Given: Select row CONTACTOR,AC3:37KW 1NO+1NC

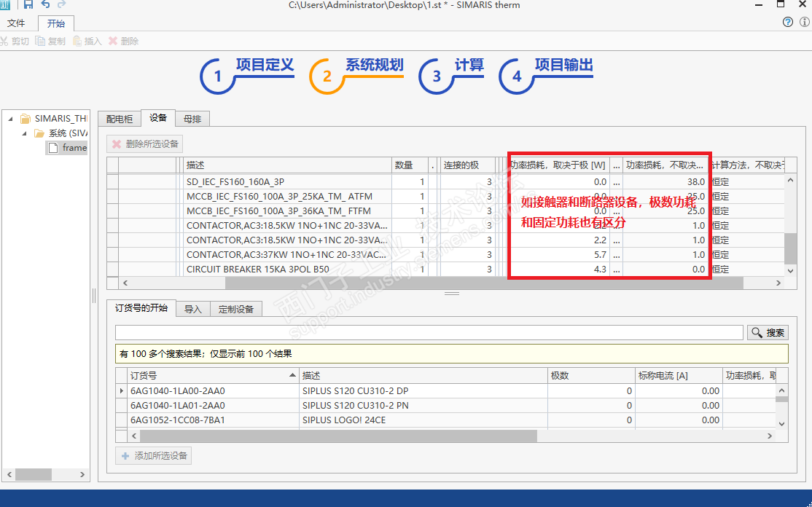Looking at the screenshot, I should [445, 254].
